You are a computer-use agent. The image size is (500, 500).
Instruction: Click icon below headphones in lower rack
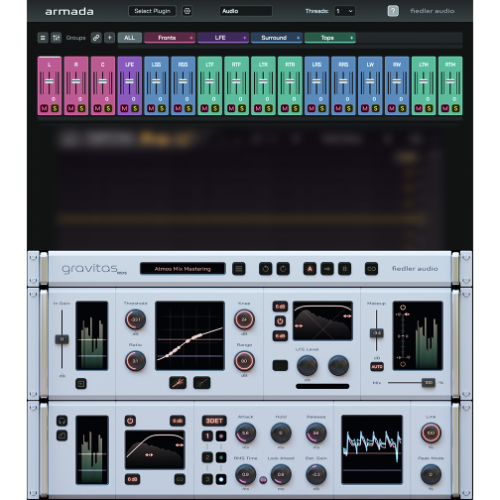pyautogui.click(x=62, y=435)
